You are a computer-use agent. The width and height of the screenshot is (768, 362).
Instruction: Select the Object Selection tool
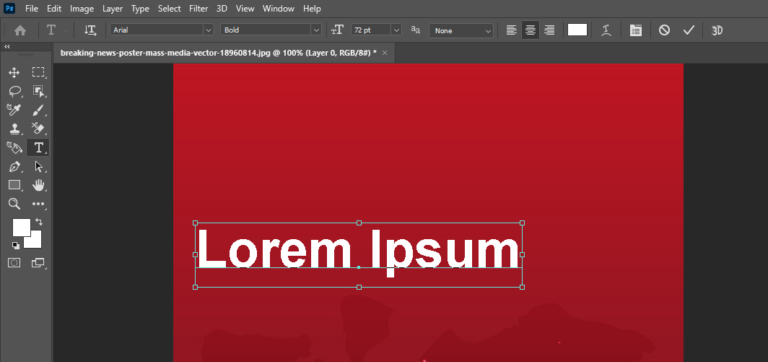click(38, 91)
